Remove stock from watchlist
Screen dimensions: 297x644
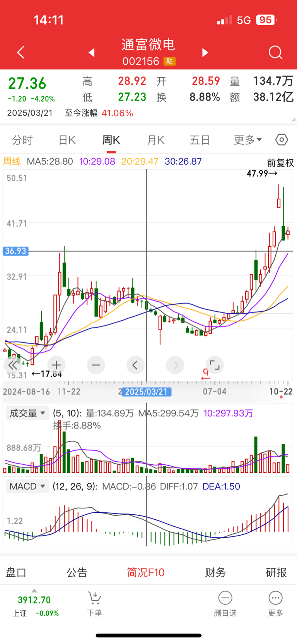(225, 604)
